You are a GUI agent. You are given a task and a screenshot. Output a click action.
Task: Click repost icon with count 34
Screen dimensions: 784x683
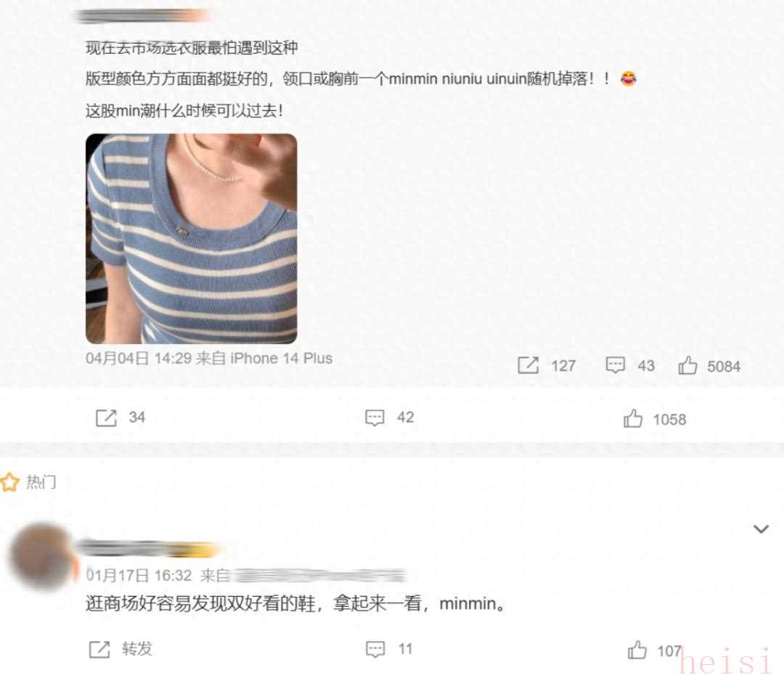pos(106,417)
